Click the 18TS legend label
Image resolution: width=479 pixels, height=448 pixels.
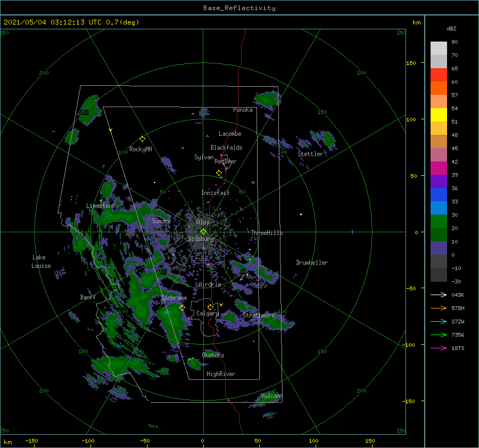458,348
